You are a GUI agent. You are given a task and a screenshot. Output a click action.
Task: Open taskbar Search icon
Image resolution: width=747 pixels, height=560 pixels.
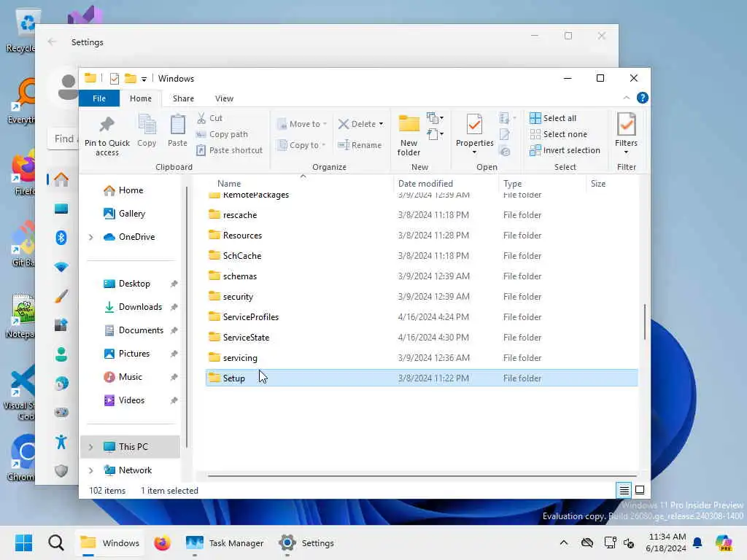point(55,542)
